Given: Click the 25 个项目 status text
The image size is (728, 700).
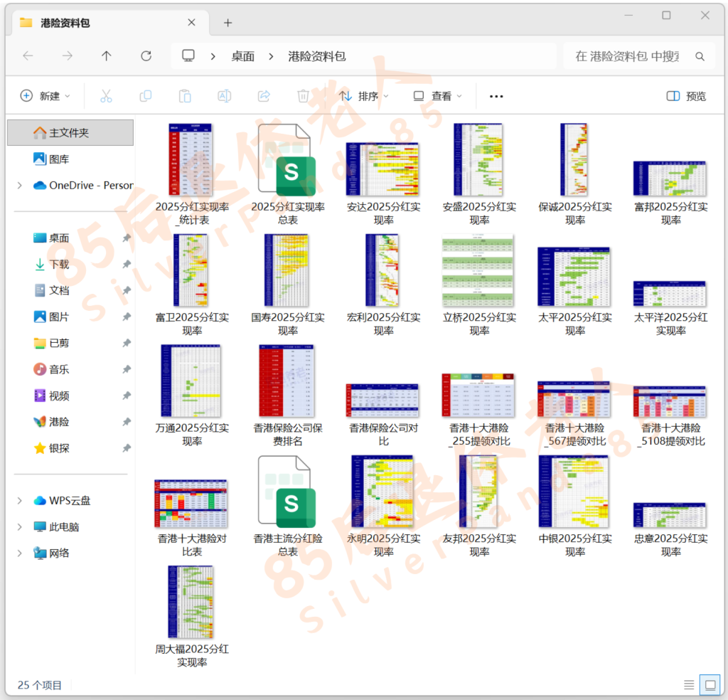Looking at the screenshot, I should (40, 685).
